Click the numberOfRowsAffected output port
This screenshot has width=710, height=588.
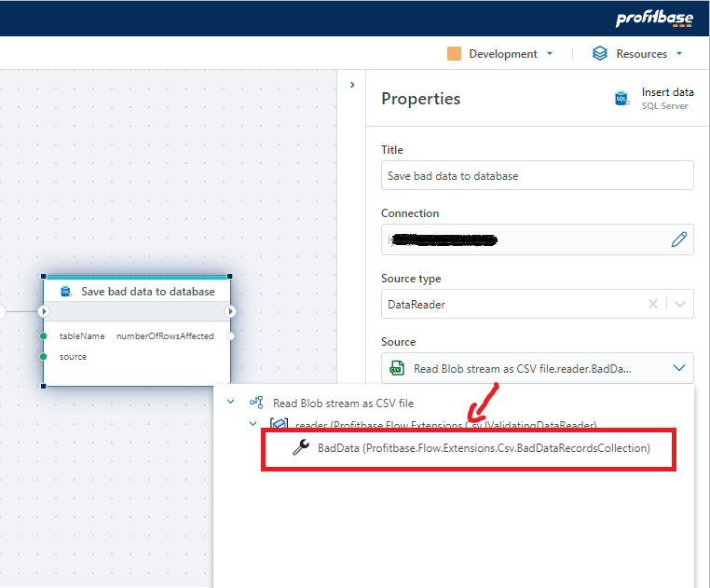click(230, 335)
